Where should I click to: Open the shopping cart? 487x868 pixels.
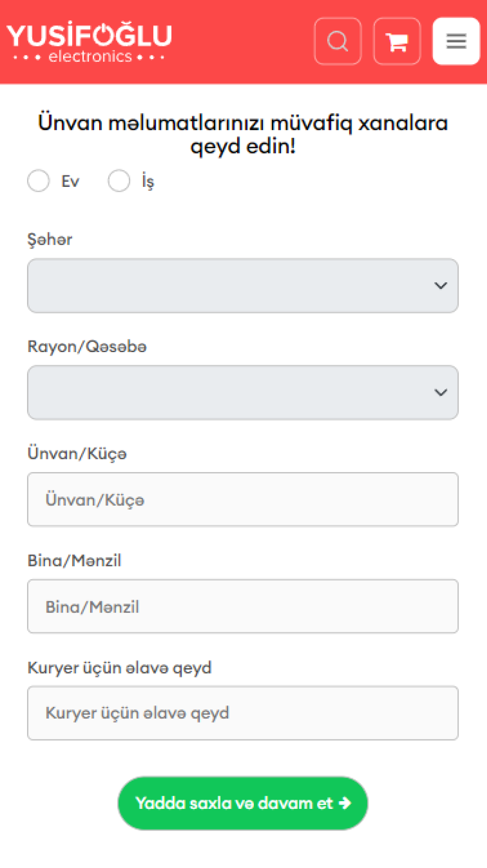tap(397, 42)
